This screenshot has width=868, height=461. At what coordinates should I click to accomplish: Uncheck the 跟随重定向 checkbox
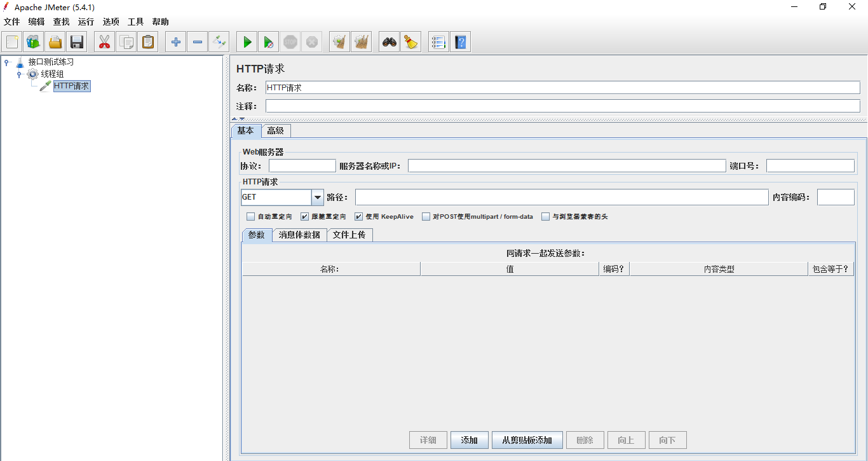tap(304, 217)
